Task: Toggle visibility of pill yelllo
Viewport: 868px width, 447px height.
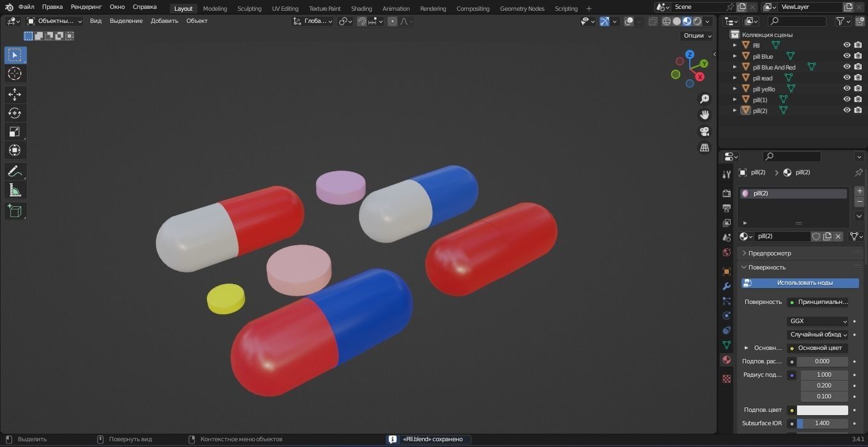Action: pyautogui.click(x=847, y=89)
